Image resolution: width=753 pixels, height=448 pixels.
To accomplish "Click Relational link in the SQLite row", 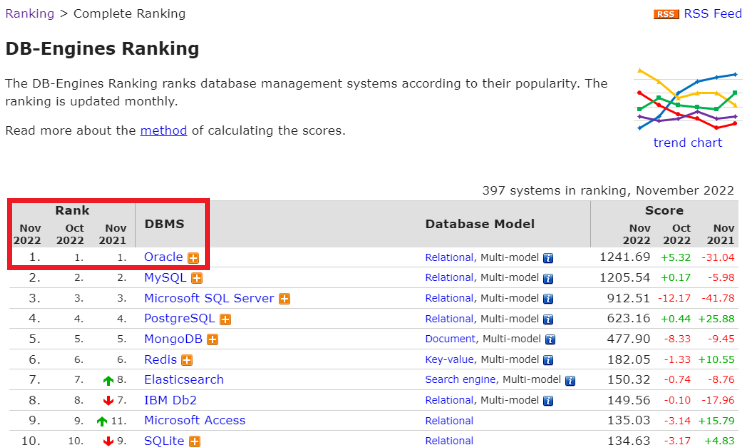I will (449, 441).
